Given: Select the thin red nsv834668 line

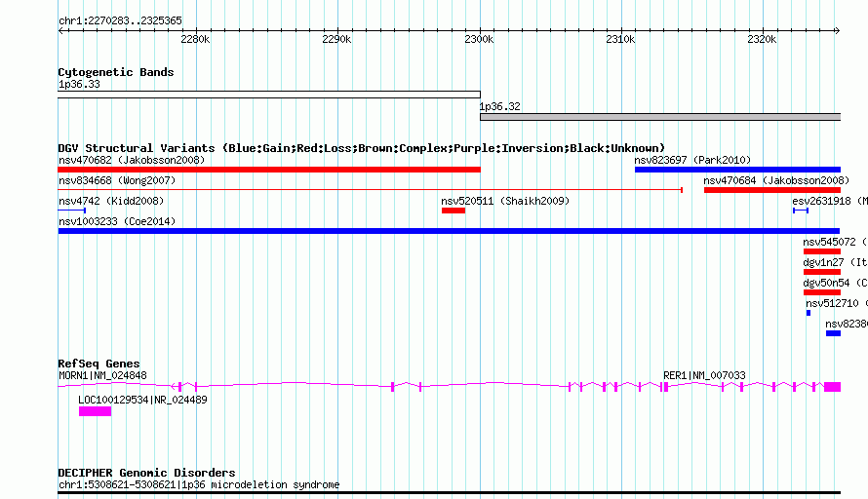Looking at the screenshot, I should click(x=371, y=190).
